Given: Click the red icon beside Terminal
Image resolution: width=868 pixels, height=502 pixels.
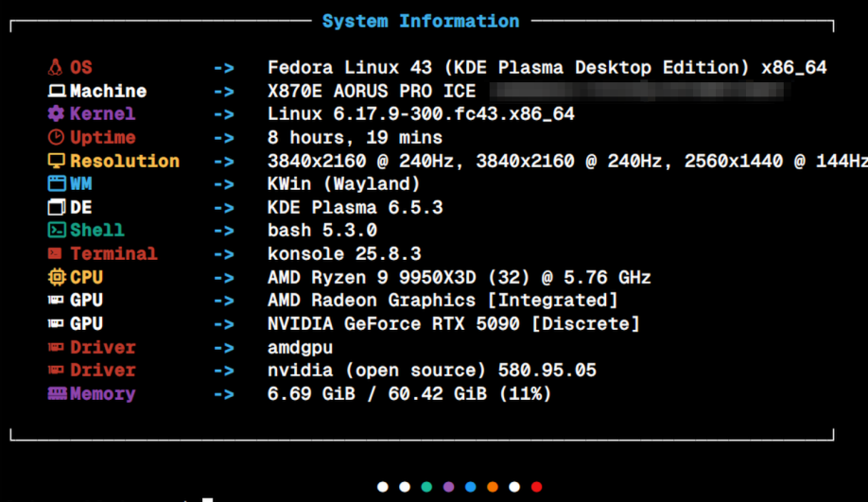Looking at the screenshot, I should (x=55, y=253).
